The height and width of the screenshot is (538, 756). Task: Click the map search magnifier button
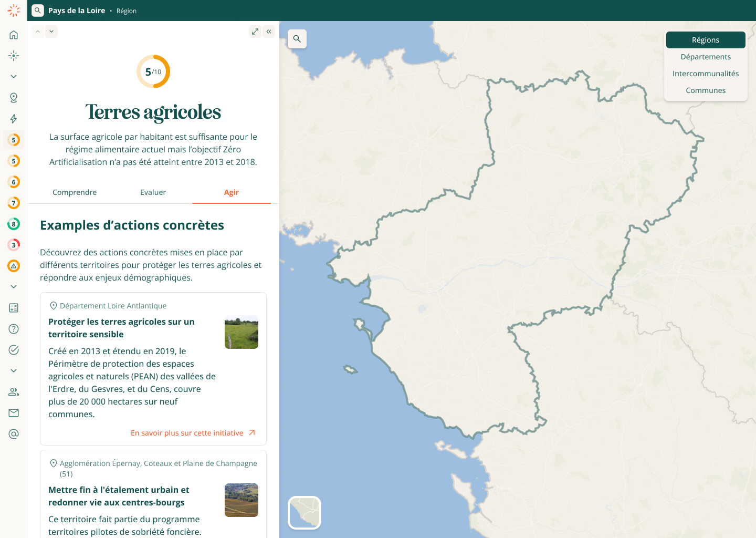pyautogui.click(x=297, y=39)
